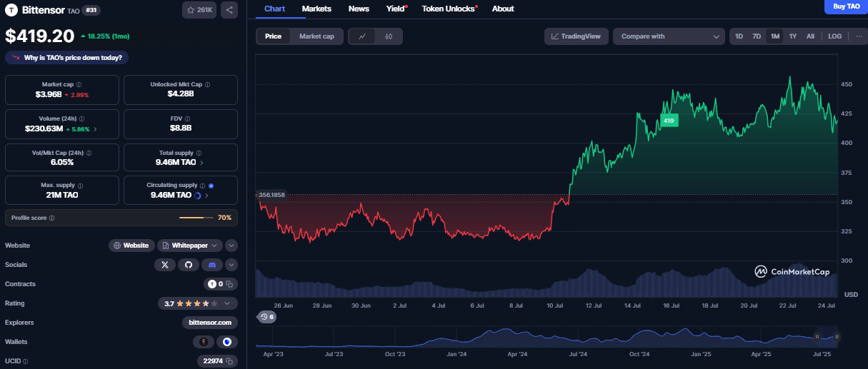This screenshot has height=369, width=868.
Task: Click the 356.1858 baseline price label
Action: [x=271, y=195]
